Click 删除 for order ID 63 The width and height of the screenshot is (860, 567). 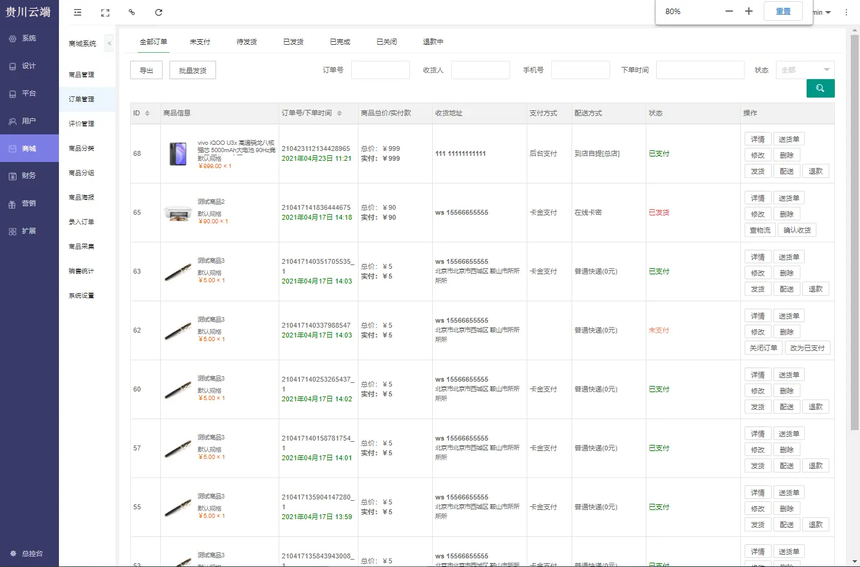click(787, 273)
